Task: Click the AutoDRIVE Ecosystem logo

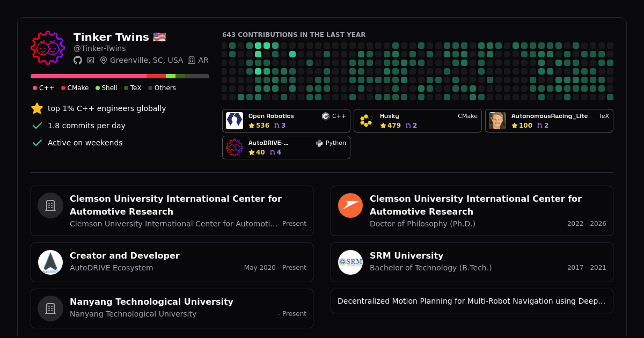Action: coord(50,262)
